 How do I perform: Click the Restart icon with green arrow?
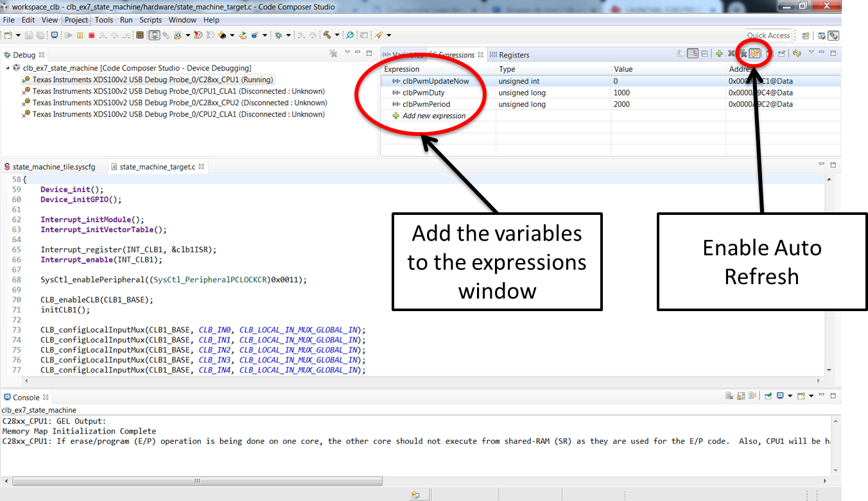tap(243, 35)
